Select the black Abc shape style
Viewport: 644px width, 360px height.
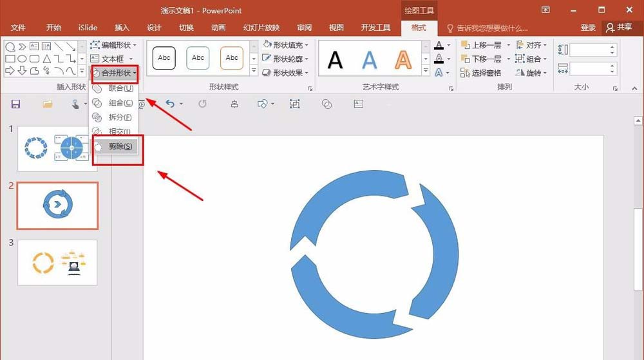pyautogui.click(x=164, y=58)
